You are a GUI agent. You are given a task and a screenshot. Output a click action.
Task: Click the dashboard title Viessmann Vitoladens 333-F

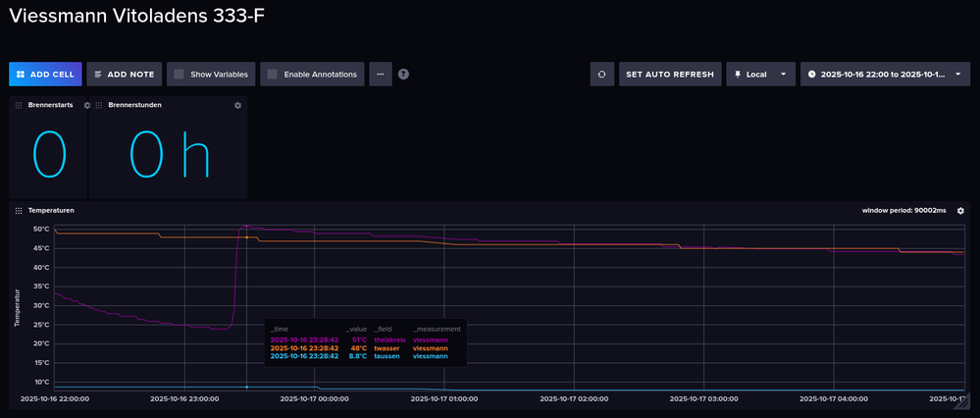click(x=136, y=17)
